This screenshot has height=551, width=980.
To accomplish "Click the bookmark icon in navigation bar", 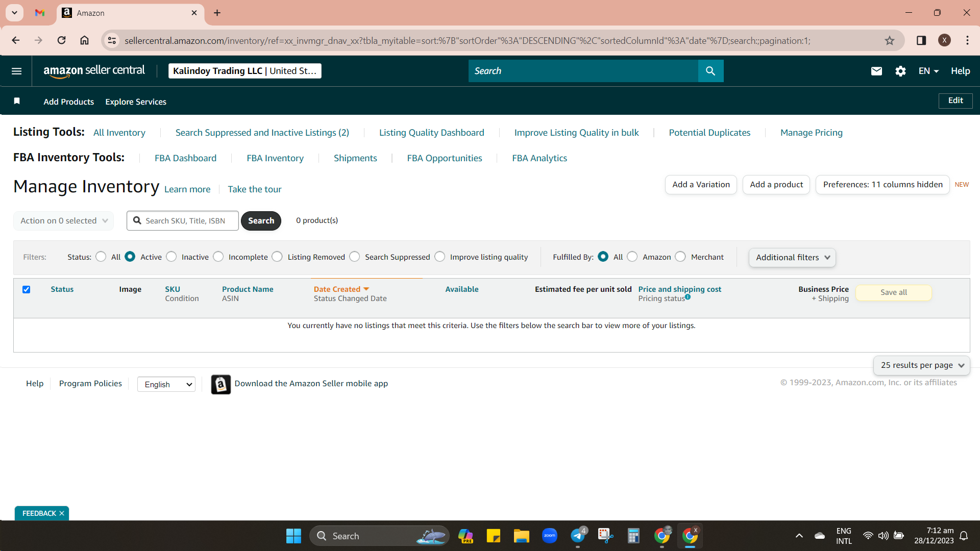I will click(17, 101).
